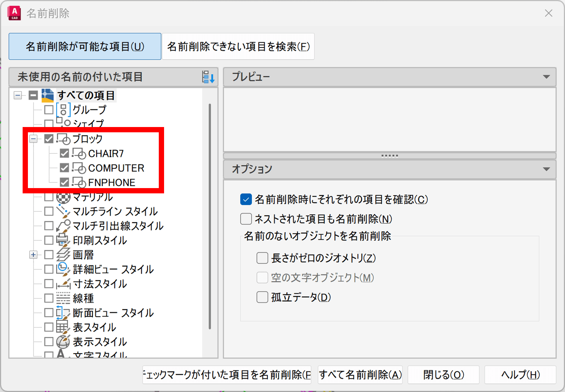Enable ネストされた項目も名前削除 checkbox

(246, 219)
